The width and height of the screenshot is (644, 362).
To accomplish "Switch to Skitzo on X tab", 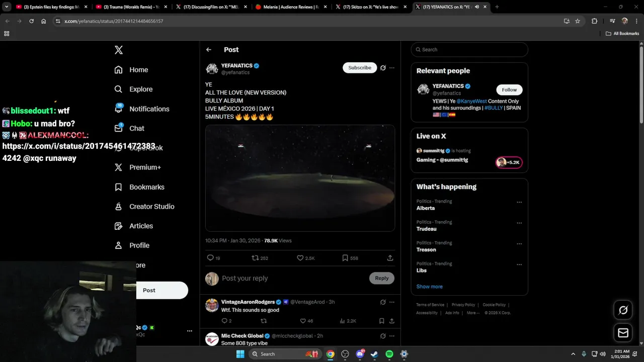I will point(371,7).
